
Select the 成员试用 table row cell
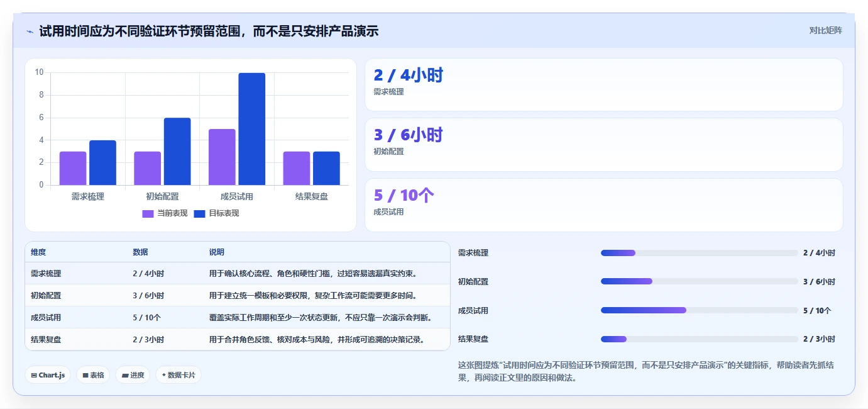point(46,318)
